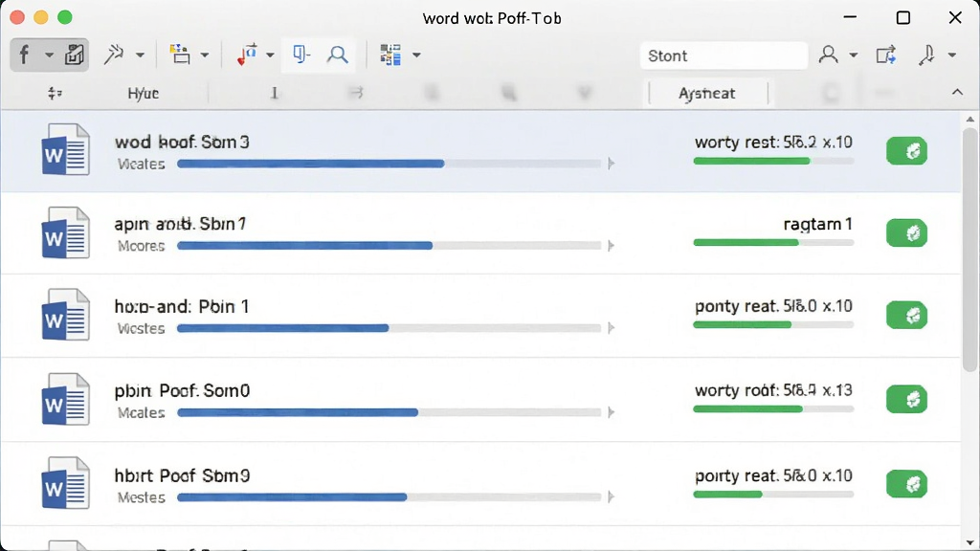Select file name 'hbirt Poof Sbm9'

tap(182, 475)
